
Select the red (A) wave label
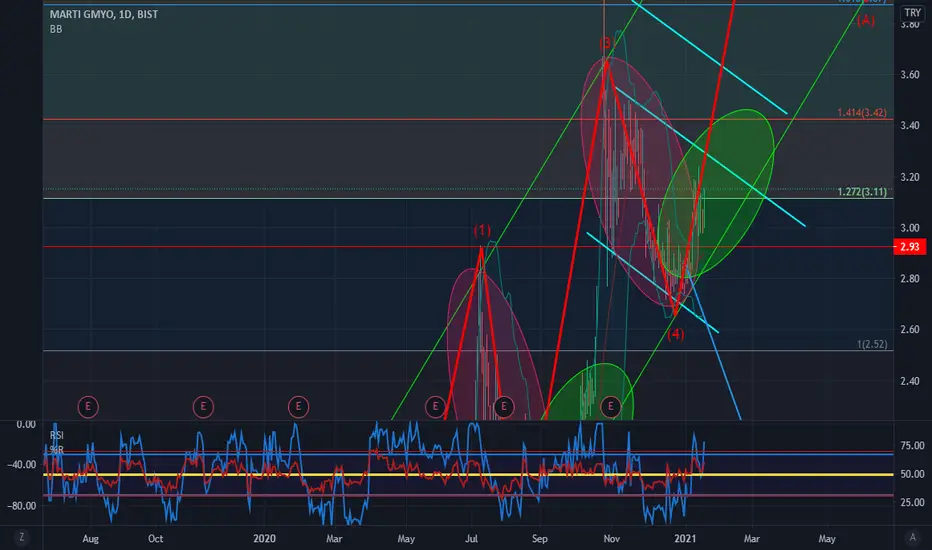[x=865, y=21]
